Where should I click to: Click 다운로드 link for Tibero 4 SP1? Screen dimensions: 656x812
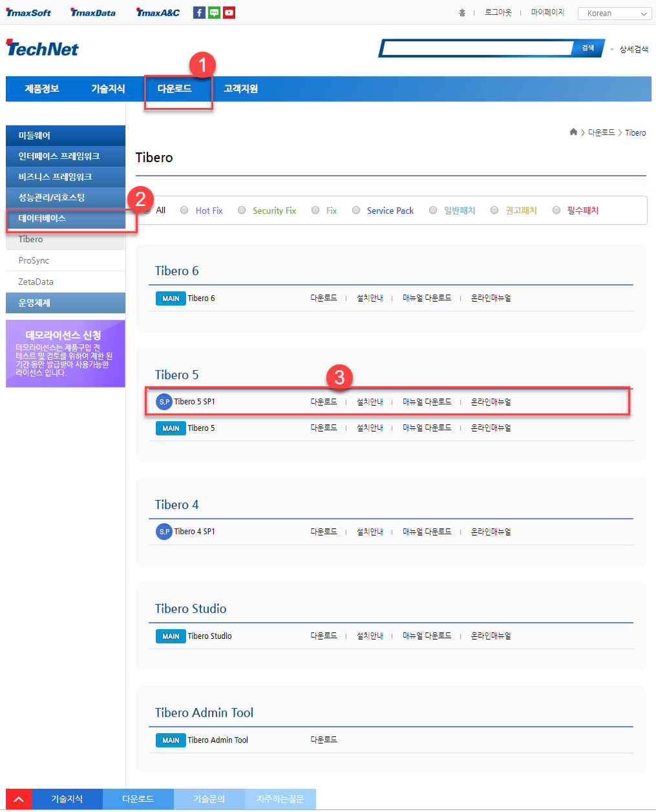coord(324,532)
